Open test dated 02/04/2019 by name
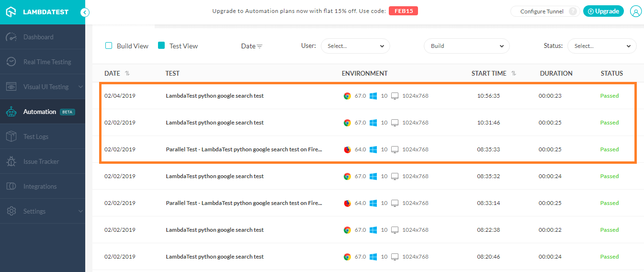Image resolution: width=644 pixels, height=272 pixels. 215,96
